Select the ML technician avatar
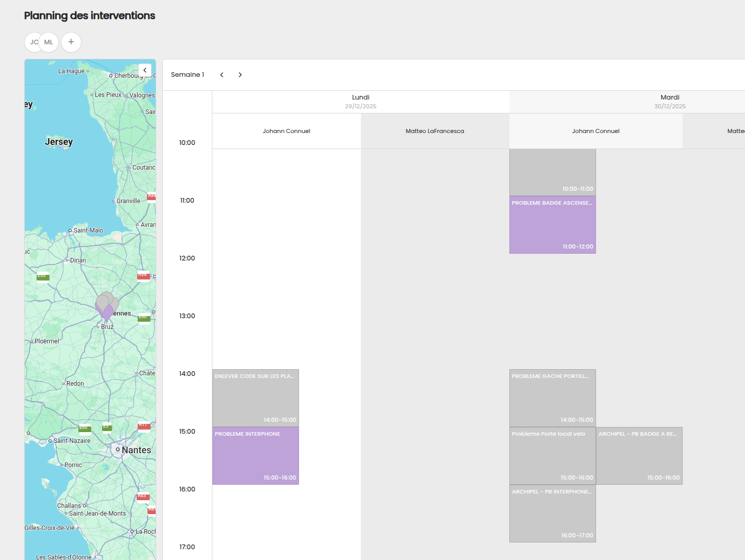745x560 pixels. pos(49,42)
